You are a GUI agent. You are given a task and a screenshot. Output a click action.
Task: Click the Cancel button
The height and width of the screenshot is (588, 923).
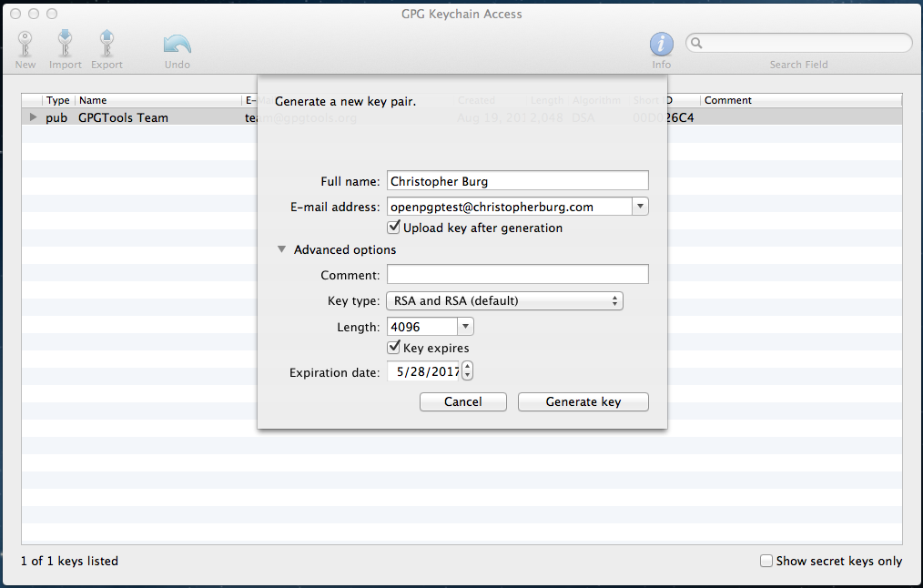462,401
